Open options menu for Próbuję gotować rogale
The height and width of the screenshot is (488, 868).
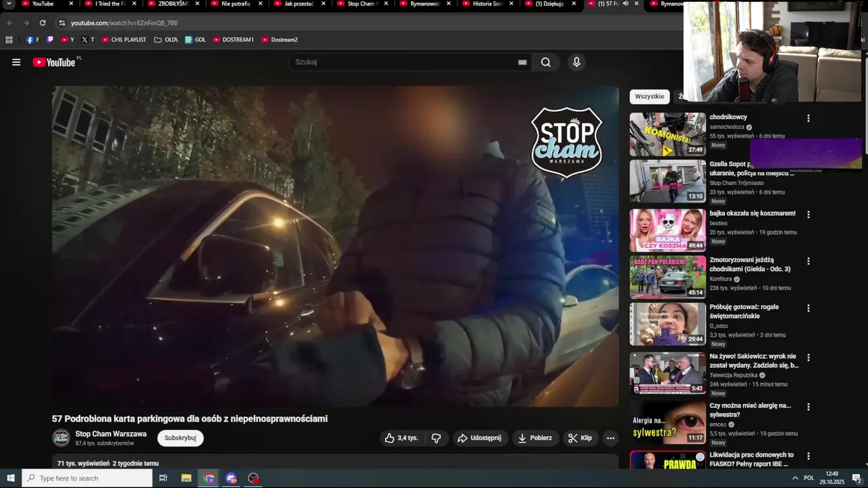click(x=808, y=308)
